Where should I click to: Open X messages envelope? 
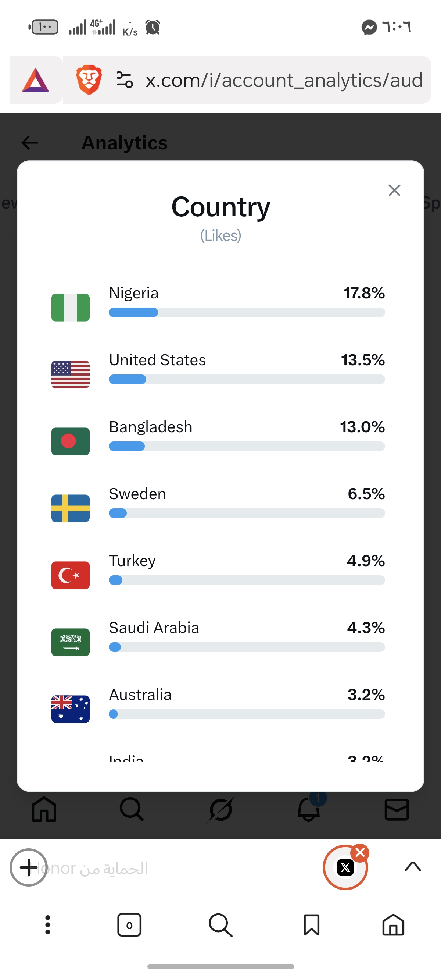point(397,809)
